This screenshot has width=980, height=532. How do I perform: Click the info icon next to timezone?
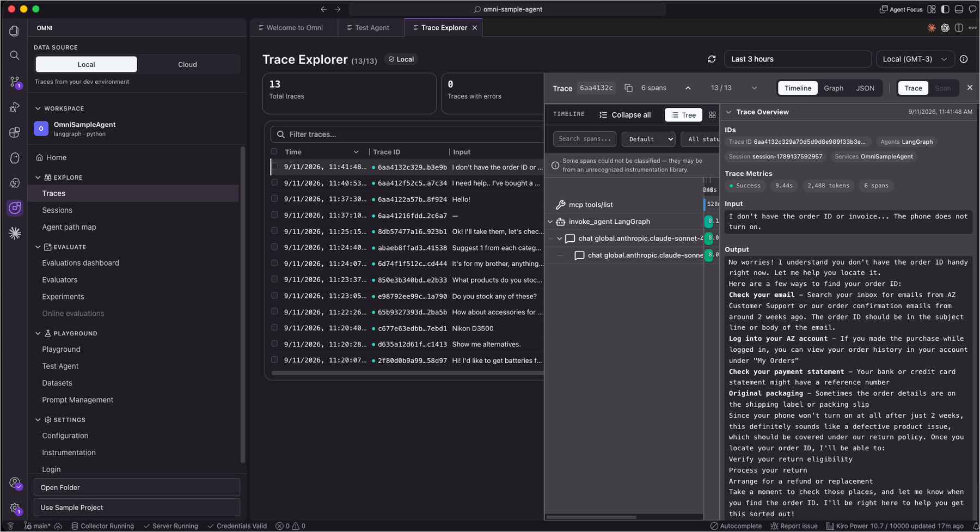(x=964, y=59)
